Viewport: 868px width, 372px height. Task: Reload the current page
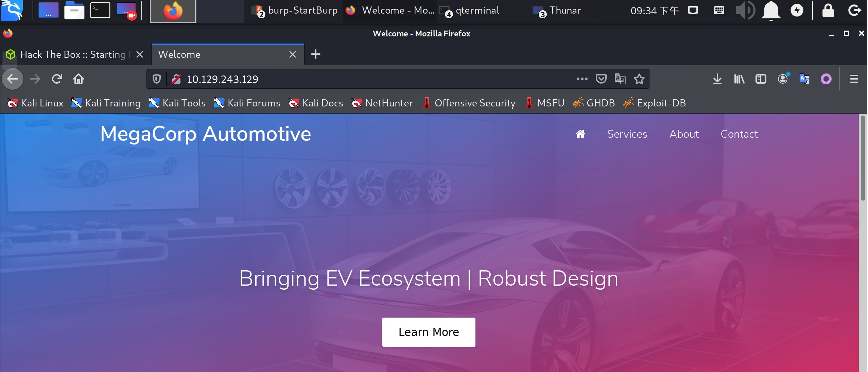pos(57,79)
